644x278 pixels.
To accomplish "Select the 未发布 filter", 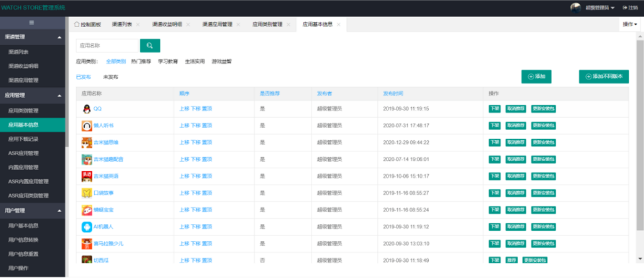I will coord(111,77).
